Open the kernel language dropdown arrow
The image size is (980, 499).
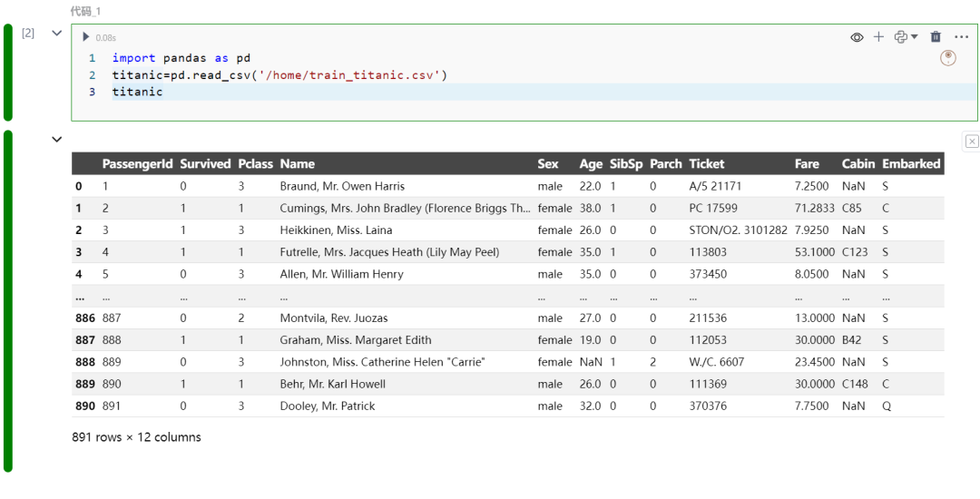(914, 37)
